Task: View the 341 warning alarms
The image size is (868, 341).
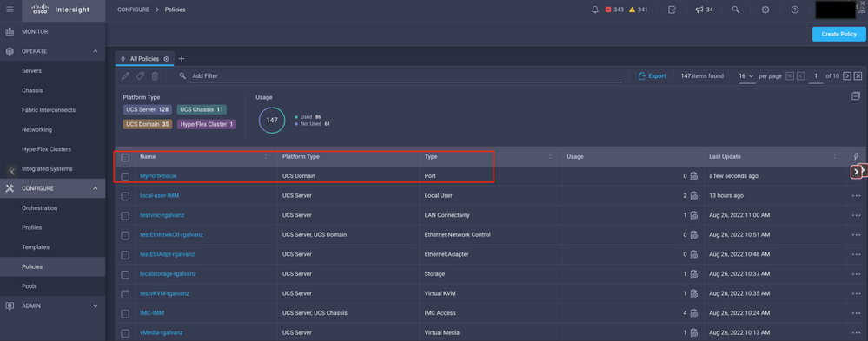Action: tap(639, 10)
